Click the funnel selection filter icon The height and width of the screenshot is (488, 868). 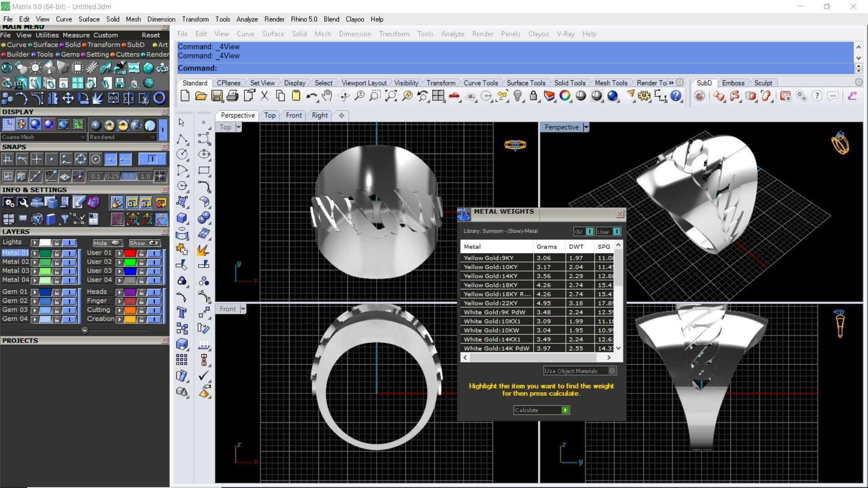coord(65,219)
